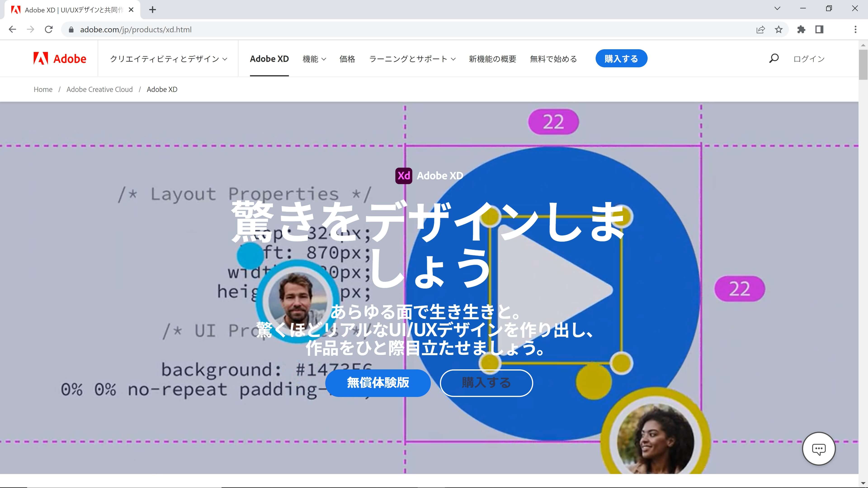Open 新機能の概要 menu item

[x=492, y=59]
